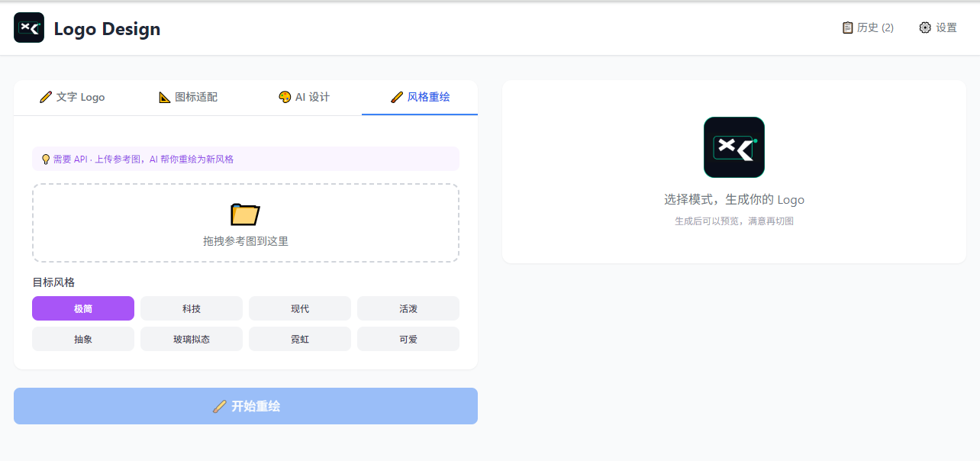Click the large logo preview image
Viewport: 980px width, 461px height.
[x=734, y=147]
